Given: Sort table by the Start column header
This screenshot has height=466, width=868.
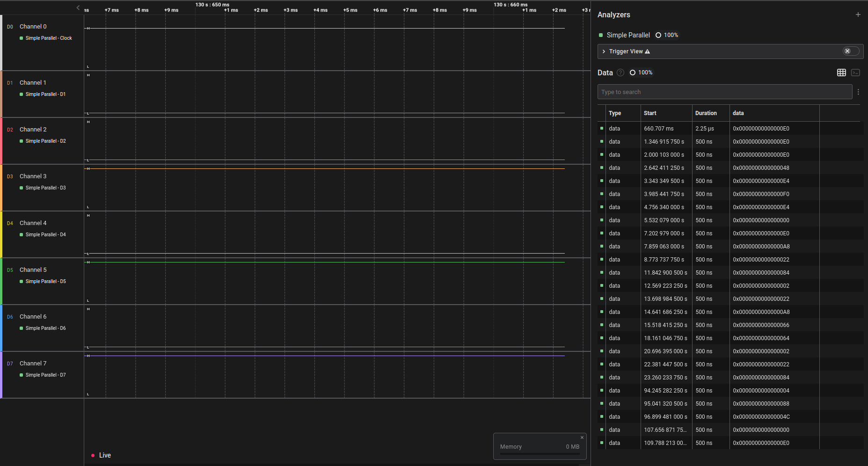Looking at the screenshot, I should 650,113.
